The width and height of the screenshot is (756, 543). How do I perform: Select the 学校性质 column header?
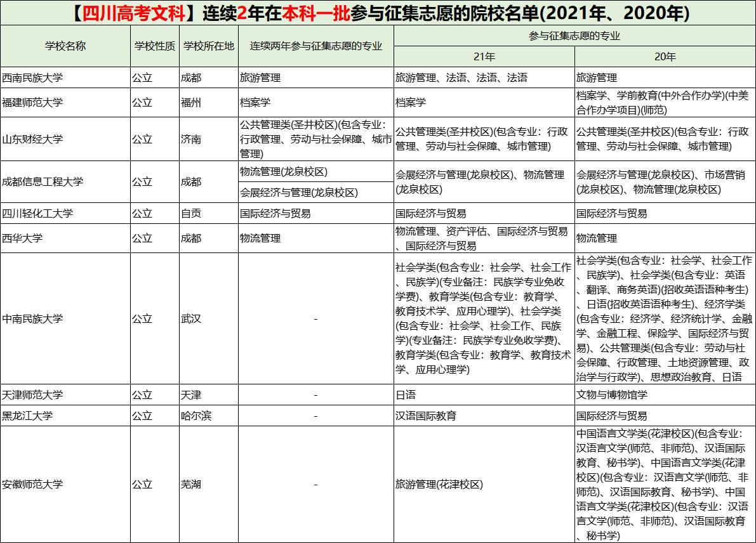click(x=154, y=46)
